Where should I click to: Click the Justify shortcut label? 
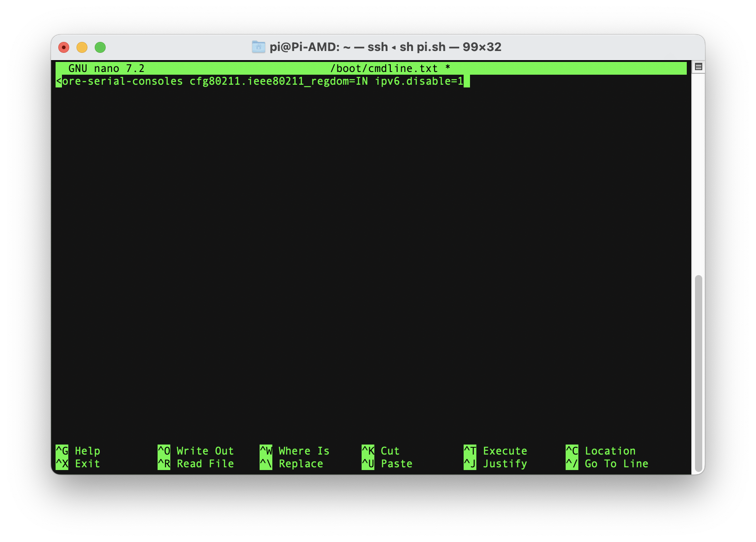504,464
